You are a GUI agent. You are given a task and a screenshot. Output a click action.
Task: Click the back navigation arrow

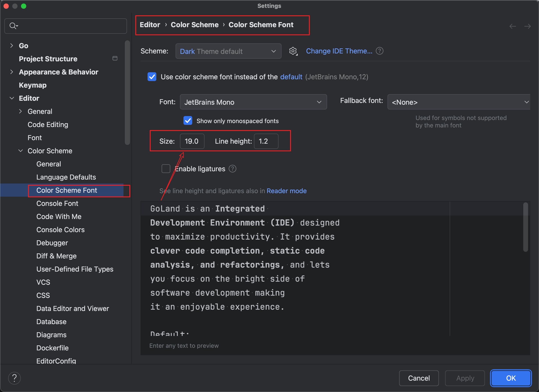[513, 26]
